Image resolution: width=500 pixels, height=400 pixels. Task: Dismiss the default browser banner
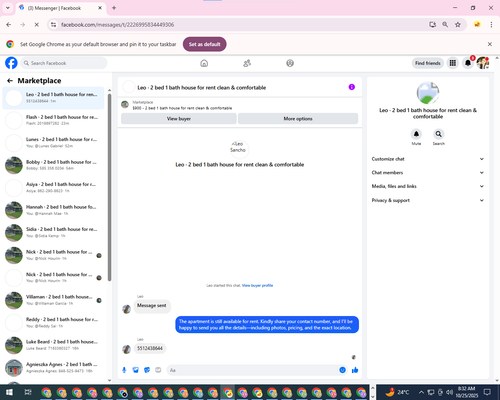point(490,44)
